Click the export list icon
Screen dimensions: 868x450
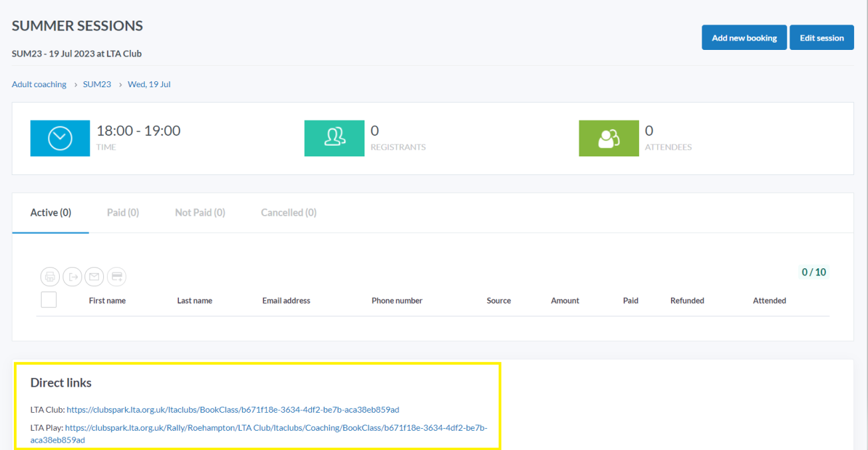pos(72,276)
